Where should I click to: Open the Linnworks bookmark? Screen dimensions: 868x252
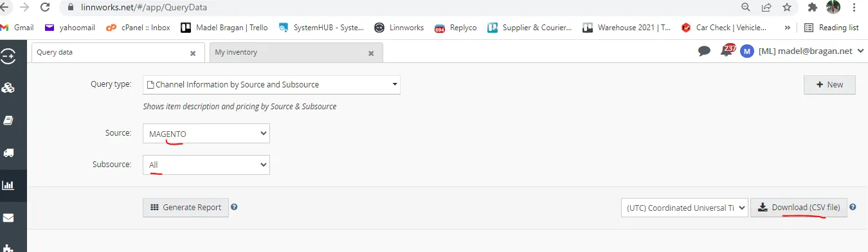coord(399,28)
